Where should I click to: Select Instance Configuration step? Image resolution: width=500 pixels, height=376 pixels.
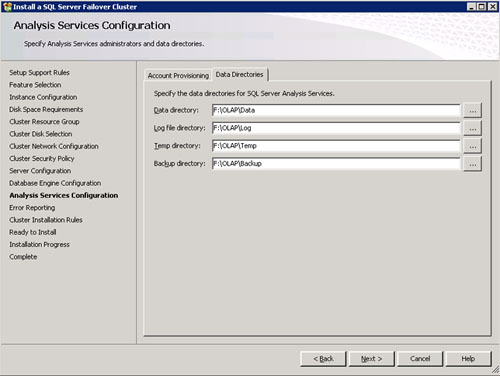[43, 97]
